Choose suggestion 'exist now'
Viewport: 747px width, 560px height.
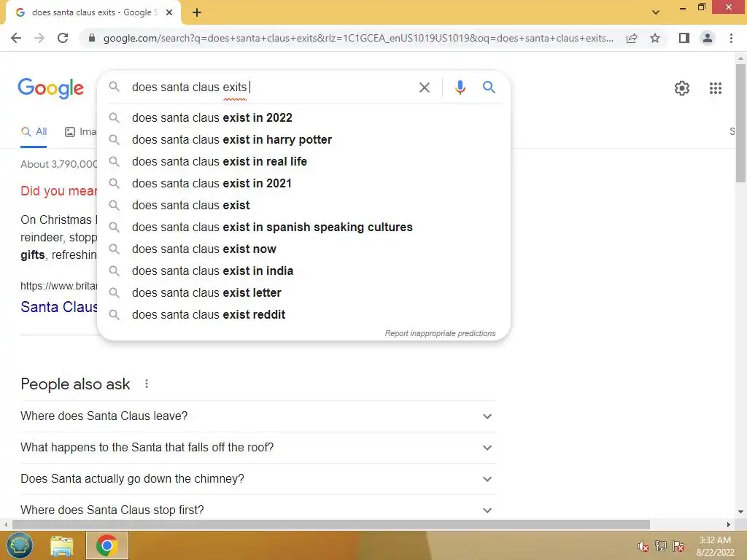[304, 249]
